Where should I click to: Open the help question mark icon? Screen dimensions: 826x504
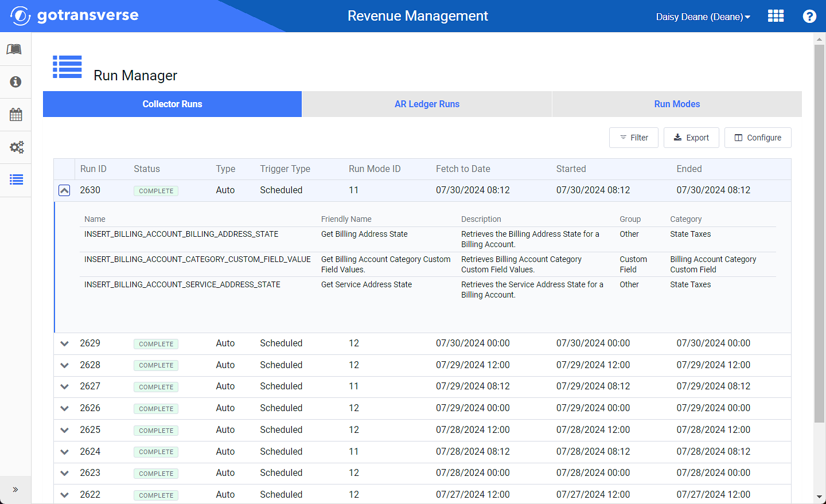coord(809,16)
